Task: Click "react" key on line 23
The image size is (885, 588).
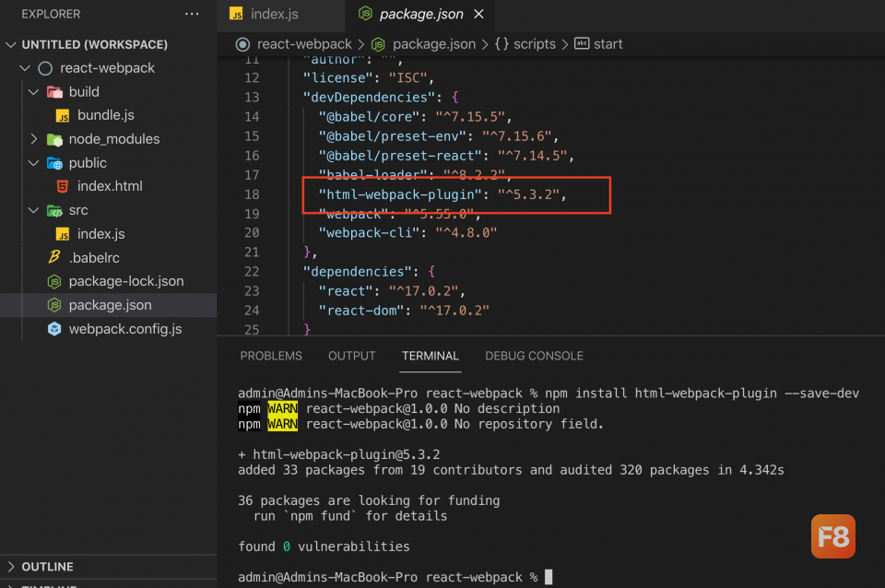Action: tap(346, 291)
